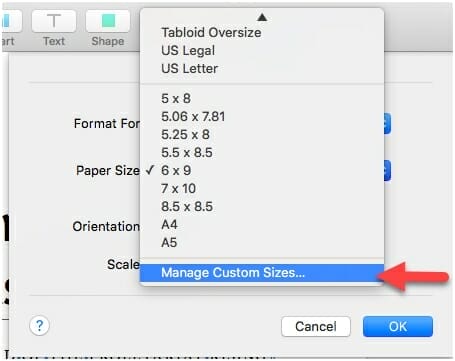Choose US Legal paper size
The height and width of the screenshot is (361, 455).
pos(262,50)
